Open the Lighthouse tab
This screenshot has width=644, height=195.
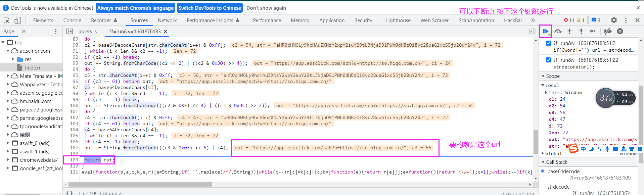(398, 20)
